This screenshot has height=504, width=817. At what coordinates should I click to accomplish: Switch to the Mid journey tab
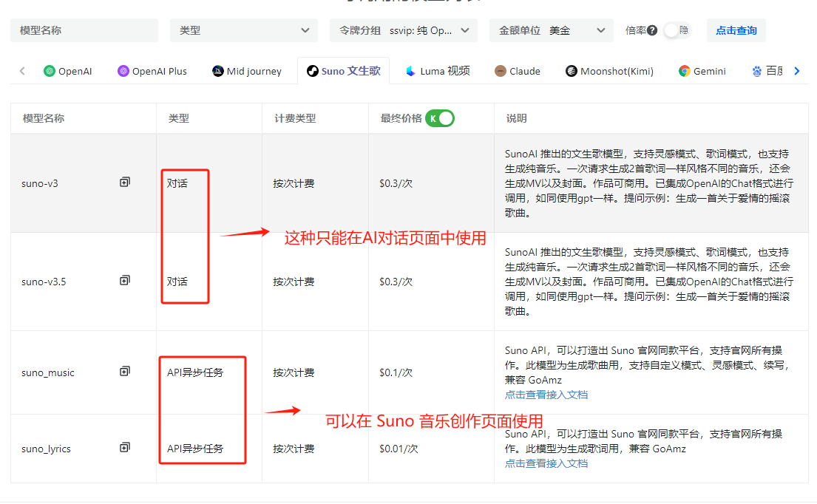pyautogui.click(x=247, y=72)
